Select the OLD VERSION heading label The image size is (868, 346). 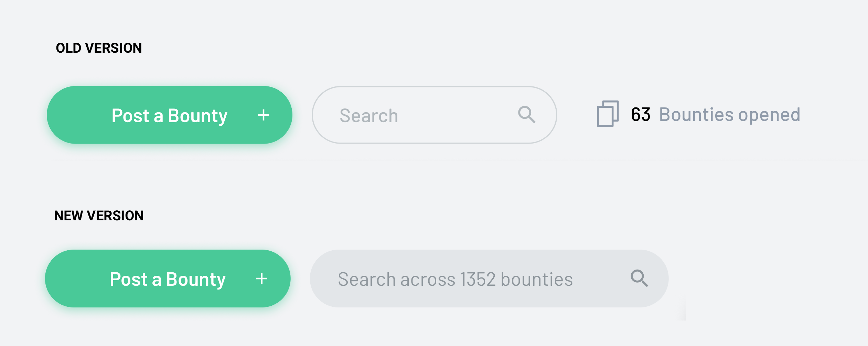point(99,48)
